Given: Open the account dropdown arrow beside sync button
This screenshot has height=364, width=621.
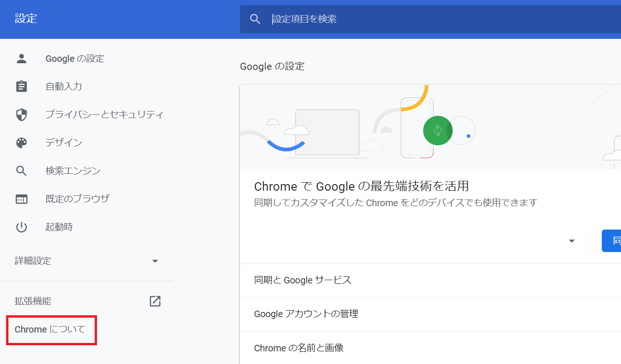Looking at the screenshot, I should coord(571,241).
